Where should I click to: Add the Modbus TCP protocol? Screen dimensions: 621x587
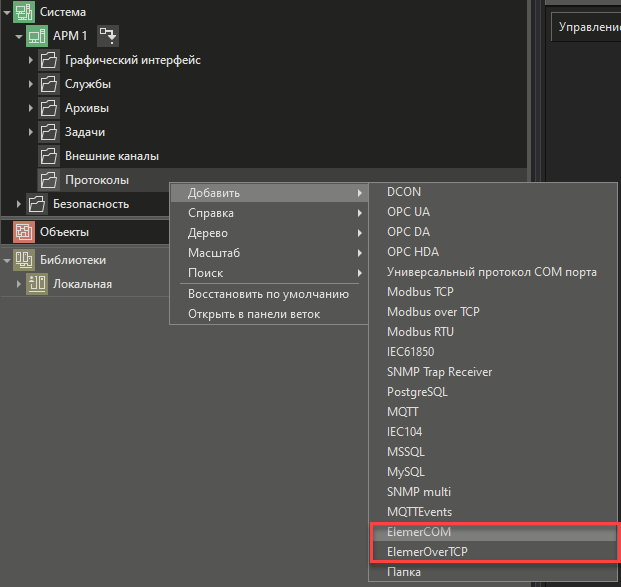tap(420, 292)
